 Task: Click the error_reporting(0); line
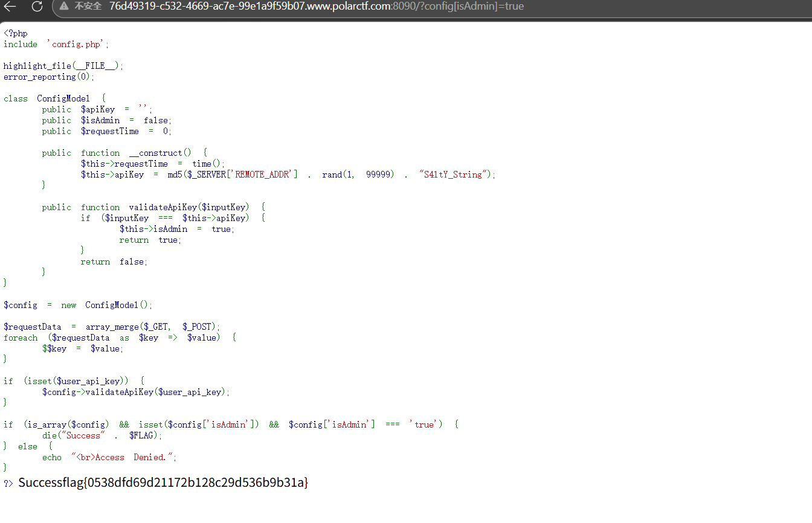pyautogui.click(x=49, y=77)
